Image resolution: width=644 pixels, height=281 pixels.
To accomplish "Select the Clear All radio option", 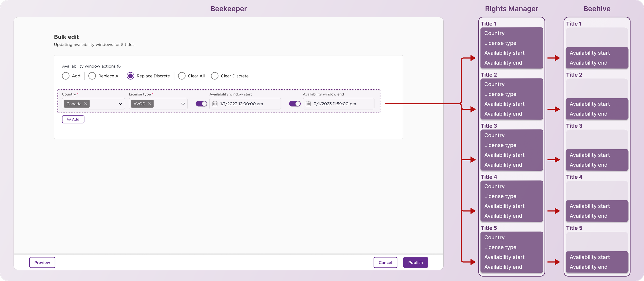I will 182,76.
